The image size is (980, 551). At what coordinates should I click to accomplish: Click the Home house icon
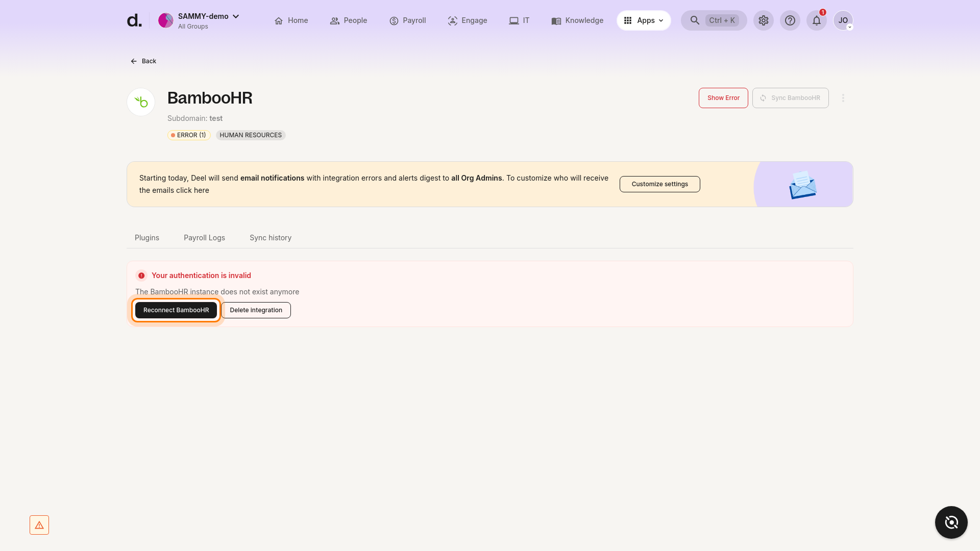[279, 21]
